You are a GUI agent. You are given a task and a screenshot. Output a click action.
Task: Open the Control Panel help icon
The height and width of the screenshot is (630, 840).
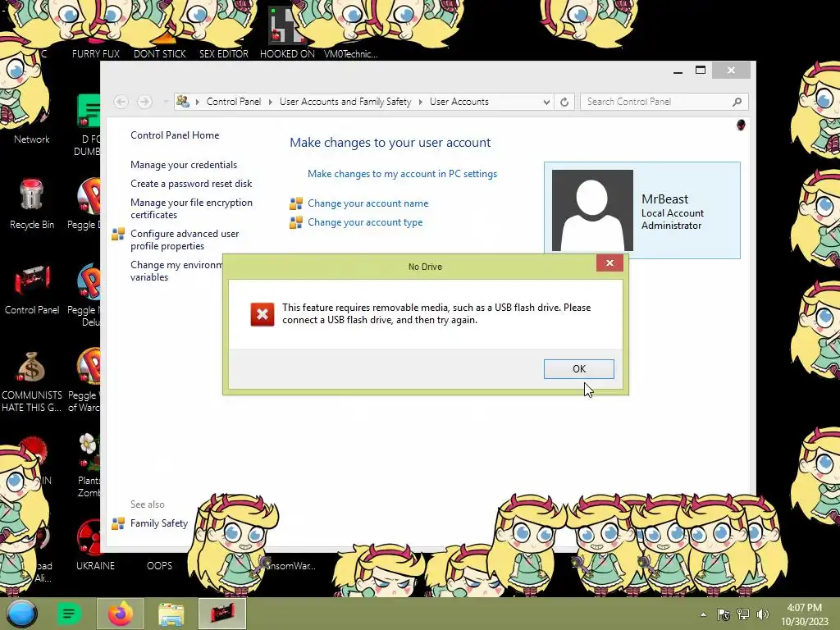[x=741, y=125]
